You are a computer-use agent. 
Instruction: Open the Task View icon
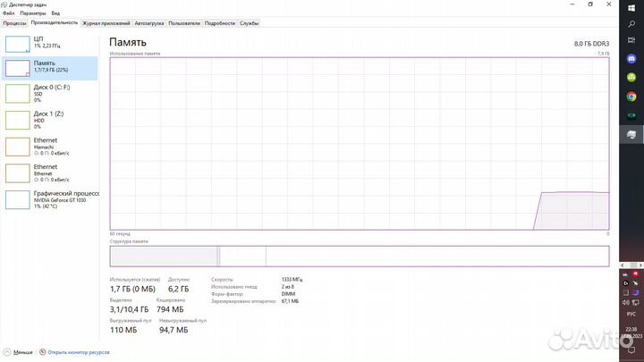[631, 40]
